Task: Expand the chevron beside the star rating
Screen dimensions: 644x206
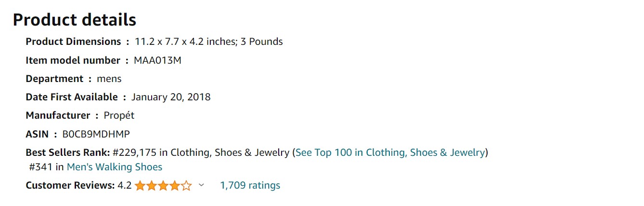Action: tap(201, 185)
